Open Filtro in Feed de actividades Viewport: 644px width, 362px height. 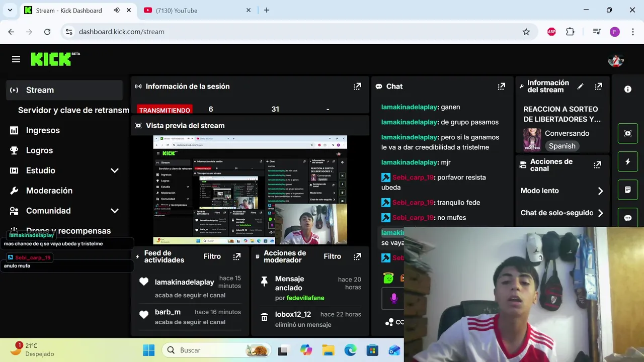point(212,256)
